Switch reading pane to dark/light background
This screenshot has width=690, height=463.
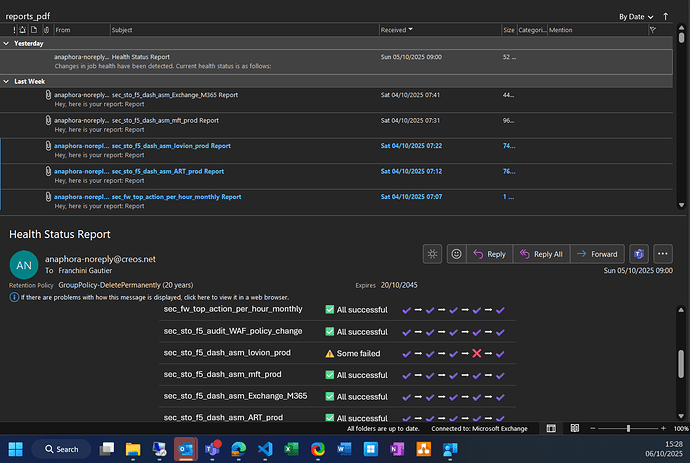(432, 254)
